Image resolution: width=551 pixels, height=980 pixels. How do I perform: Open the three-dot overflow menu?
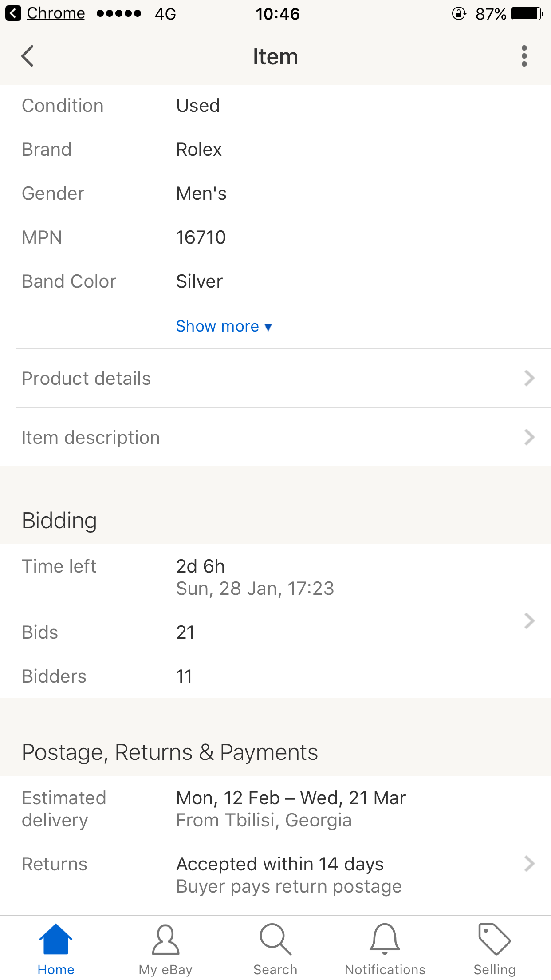(524, 56)
